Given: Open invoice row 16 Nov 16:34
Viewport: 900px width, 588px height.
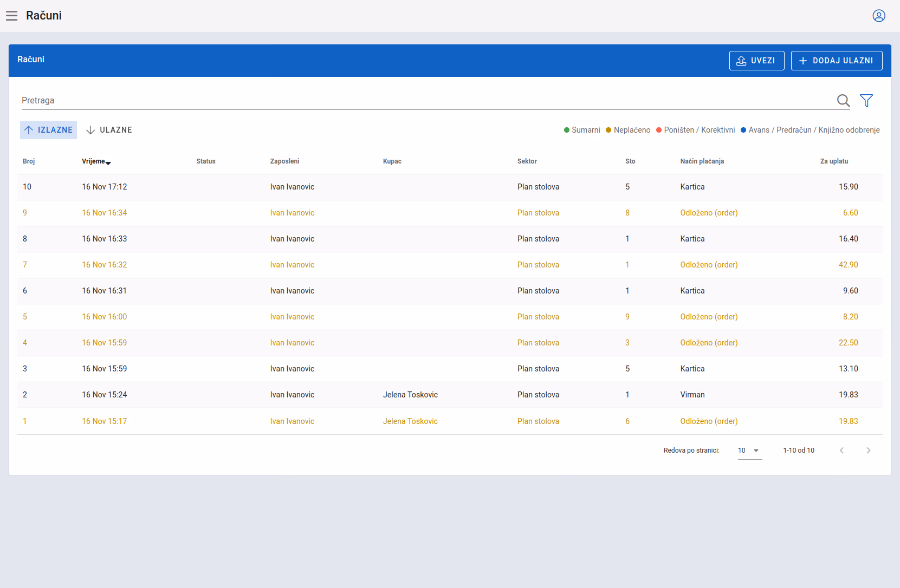Looking at the screenshot, I should coord(450,213).
